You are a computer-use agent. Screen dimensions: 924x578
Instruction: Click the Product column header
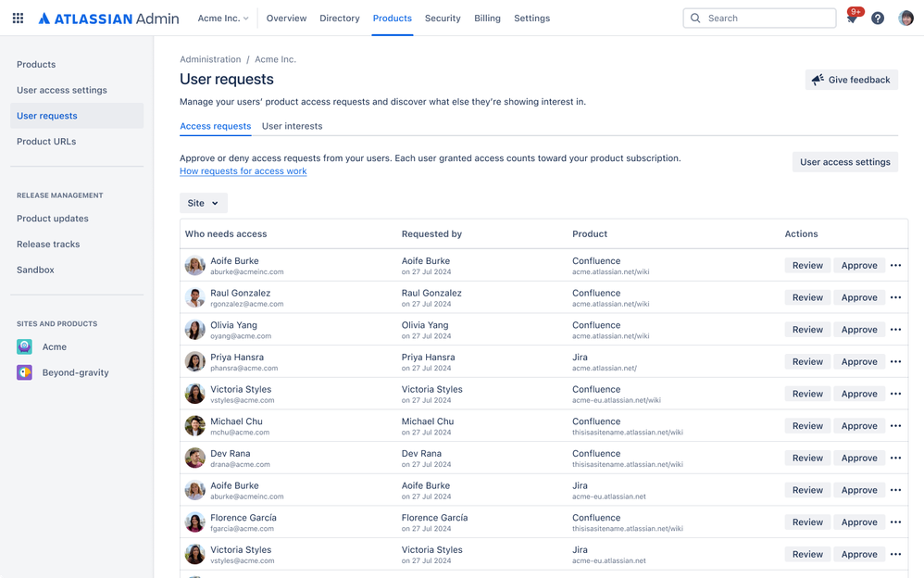click(x=590, y=234)
